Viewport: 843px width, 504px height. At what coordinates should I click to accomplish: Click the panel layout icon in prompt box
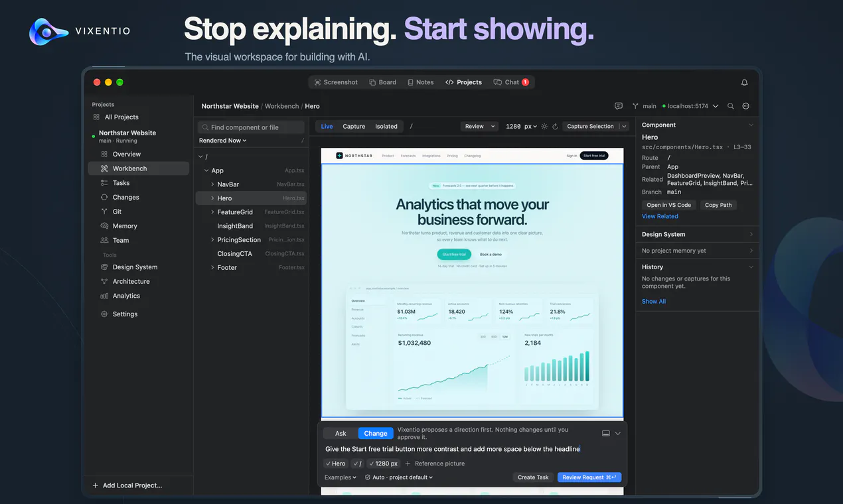(x=605, y=433)
